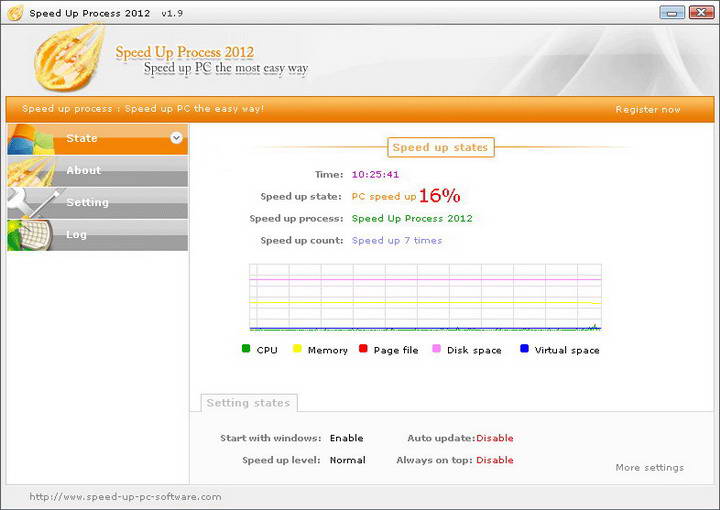The height and width of the screenshot is (510, 720).
Task: Click the Enable value for Start with windows
Action: [x=347, y=438]
